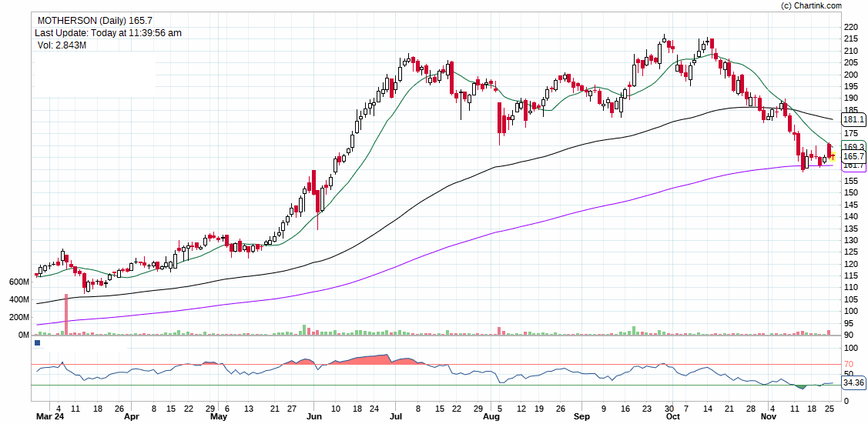Click the 165.7 current price label
This screenshot has height=424, width=868.
853,156
